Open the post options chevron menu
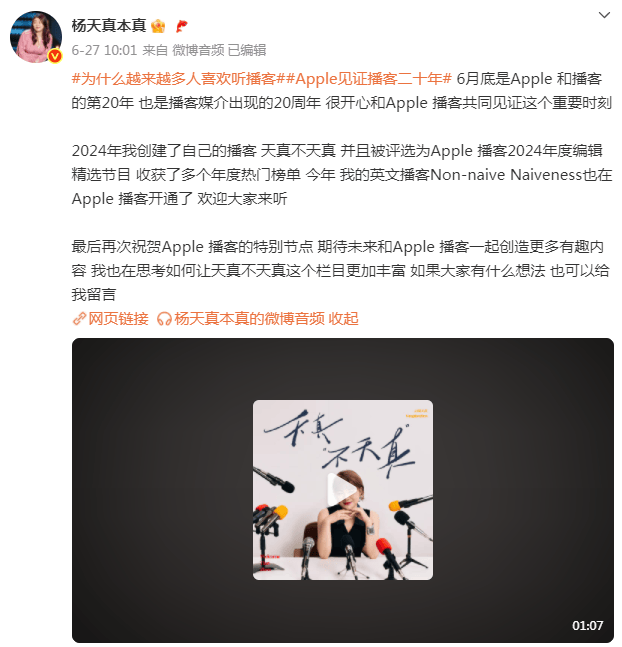Screen dimensions: 622x647 point(604,15)
